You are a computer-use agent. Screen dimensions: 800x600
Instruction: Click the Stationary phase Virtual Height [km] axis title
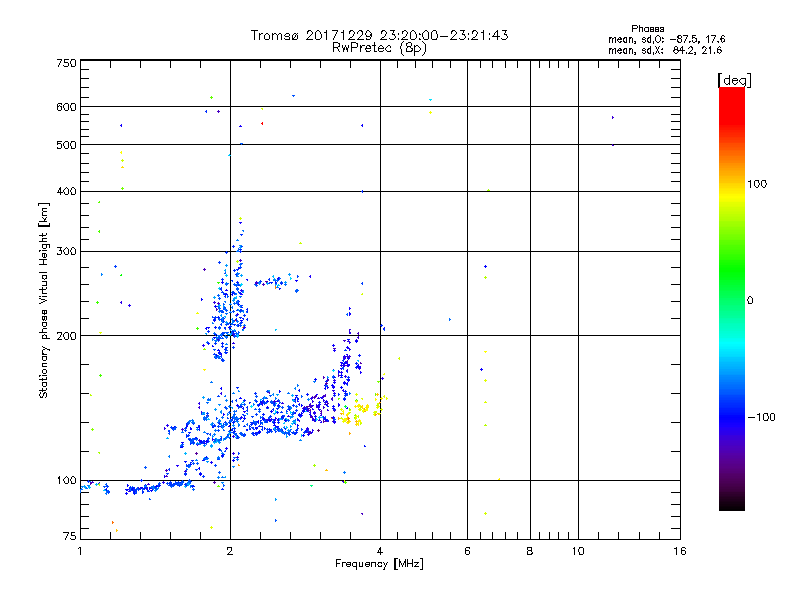(44, 301)
